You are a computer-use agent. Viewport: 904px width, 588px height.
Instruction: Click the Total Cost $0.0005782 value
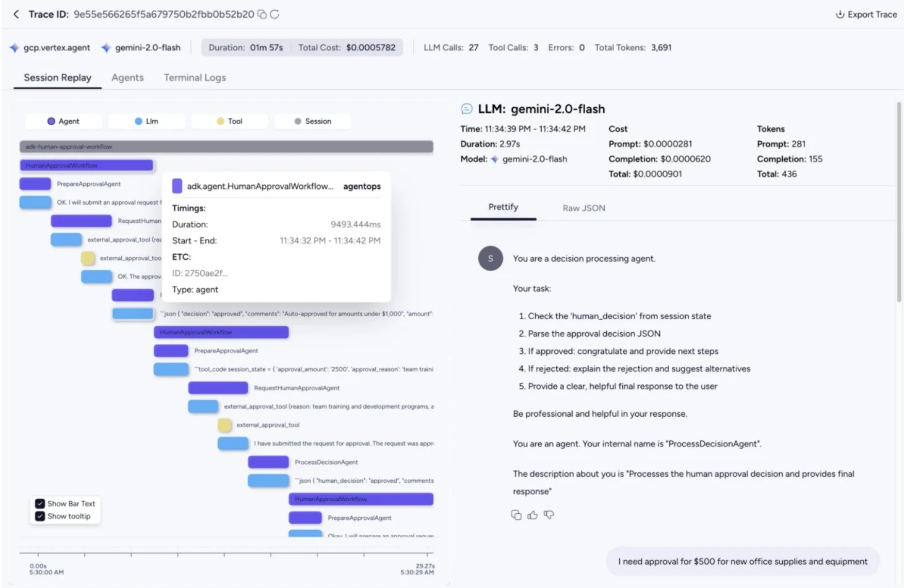click(370, 47)
